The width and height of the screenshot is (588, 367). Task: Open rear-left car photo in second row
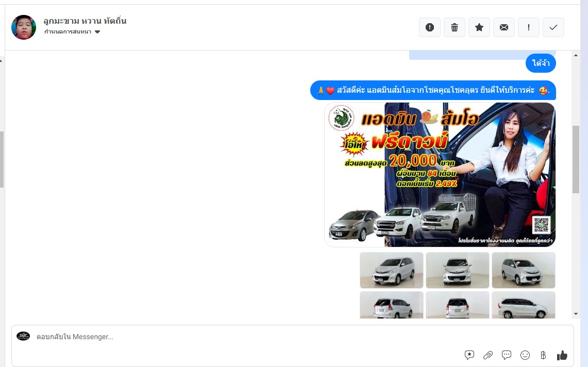(392, 305)
